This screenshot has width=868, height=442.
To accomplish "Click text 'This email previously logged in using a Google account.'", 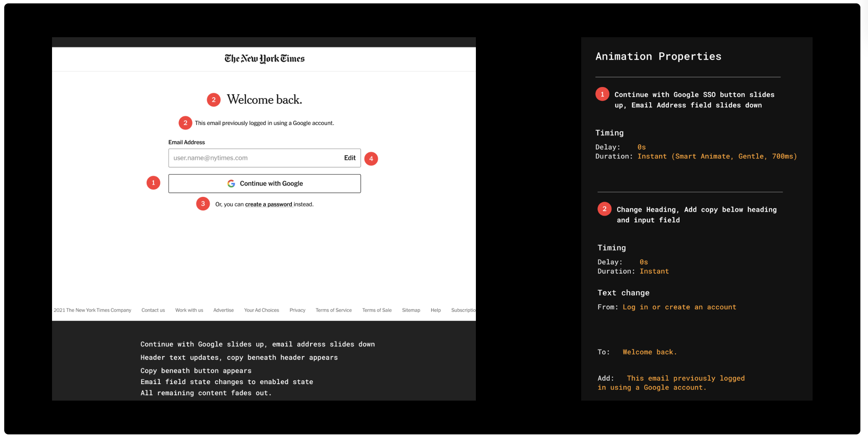I will pyautogui.click(x=264, y=123).
